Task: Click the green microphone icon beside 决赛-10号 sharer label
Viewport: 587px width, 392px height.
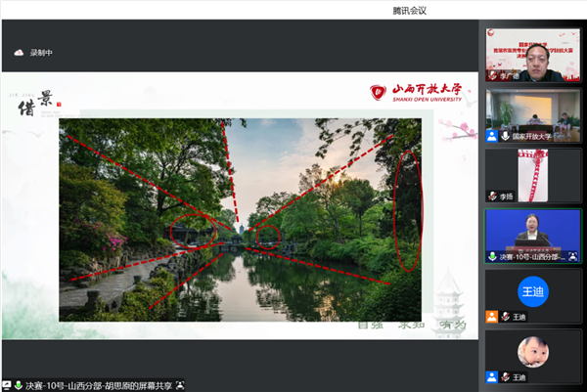Action: pyautogui.click(x=19, y=384)
